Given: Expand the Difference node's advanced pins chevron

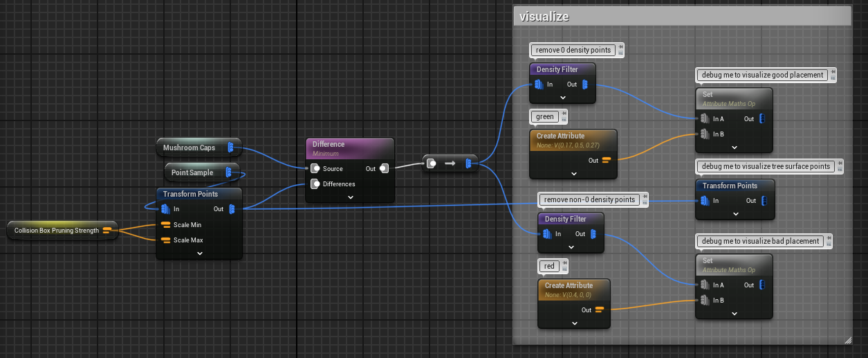Looking at the screenshot, I should tap(350, 197).
